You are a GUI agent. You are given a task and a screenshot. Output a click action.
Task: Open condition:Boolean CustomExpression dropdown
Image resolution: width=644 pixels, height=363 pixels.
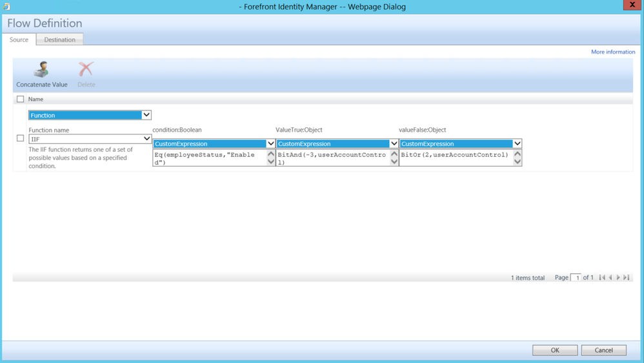(x=214, y=143)
